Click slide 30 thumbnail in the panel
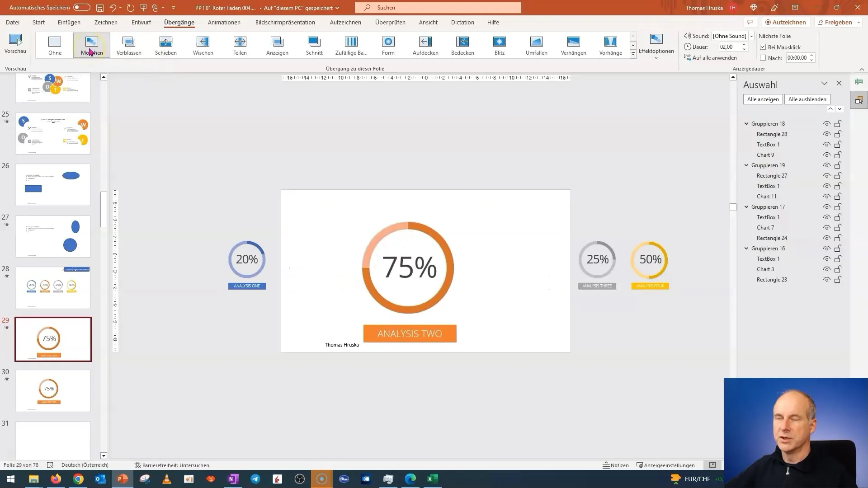 click(53, 390)
